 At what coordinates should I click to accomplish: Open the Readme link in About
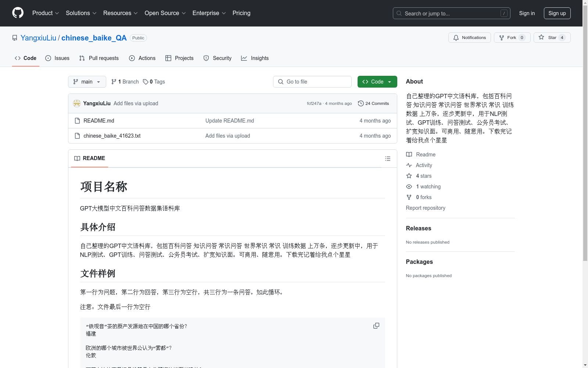(x=421, y=155)
